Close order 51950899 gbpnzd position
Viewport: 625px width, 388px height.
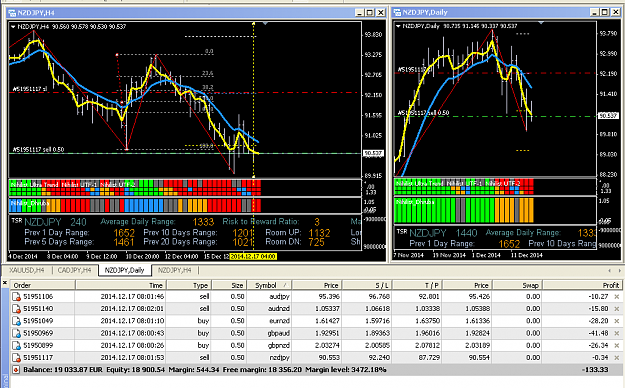pyautogui.click(x=617, y=345)
